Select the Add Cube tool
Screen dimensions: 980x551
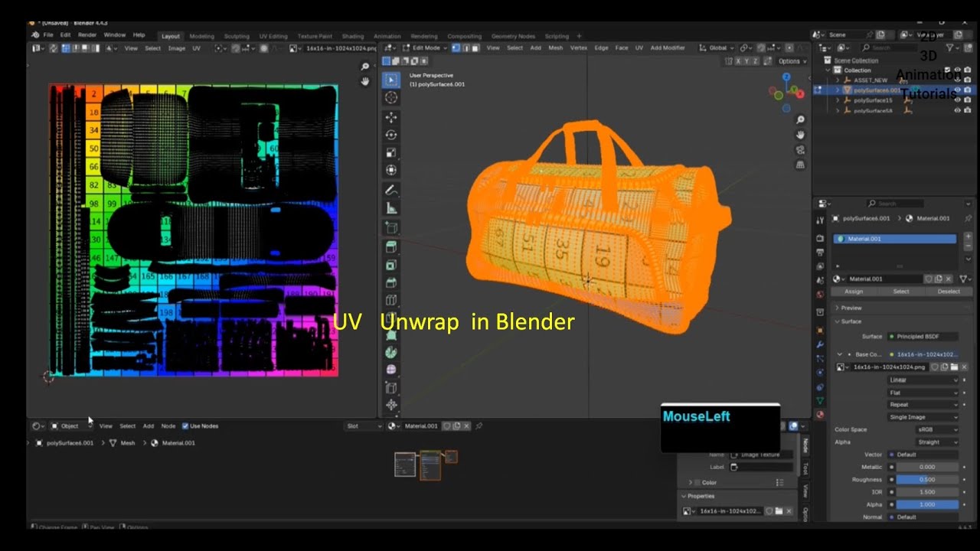[x=391, y=227]
